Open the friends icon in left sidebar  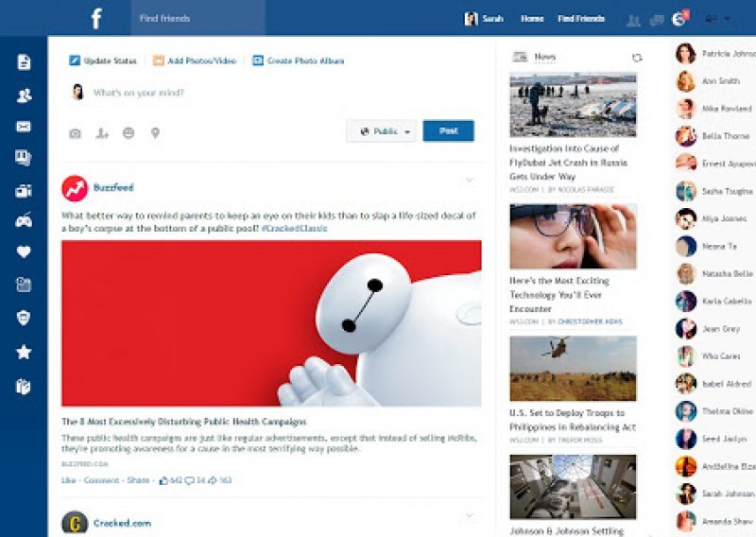click(24, 95)
